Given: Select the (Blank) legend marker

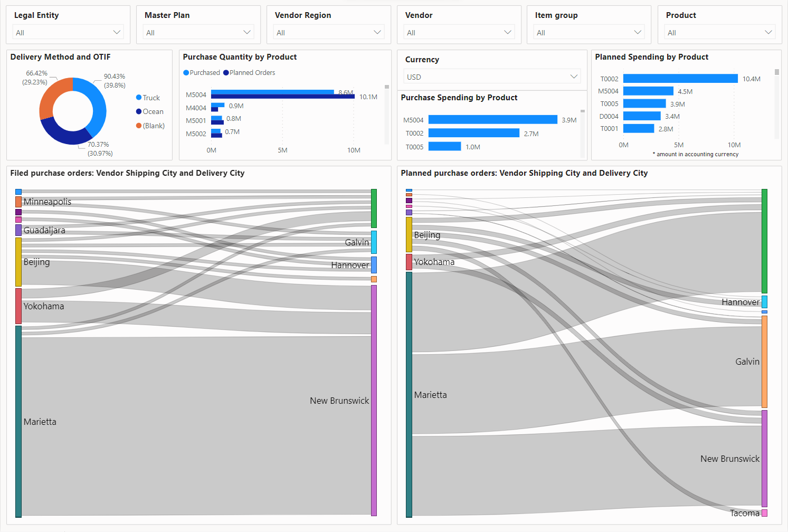Looking at the screenshot, I should [139, 126].
